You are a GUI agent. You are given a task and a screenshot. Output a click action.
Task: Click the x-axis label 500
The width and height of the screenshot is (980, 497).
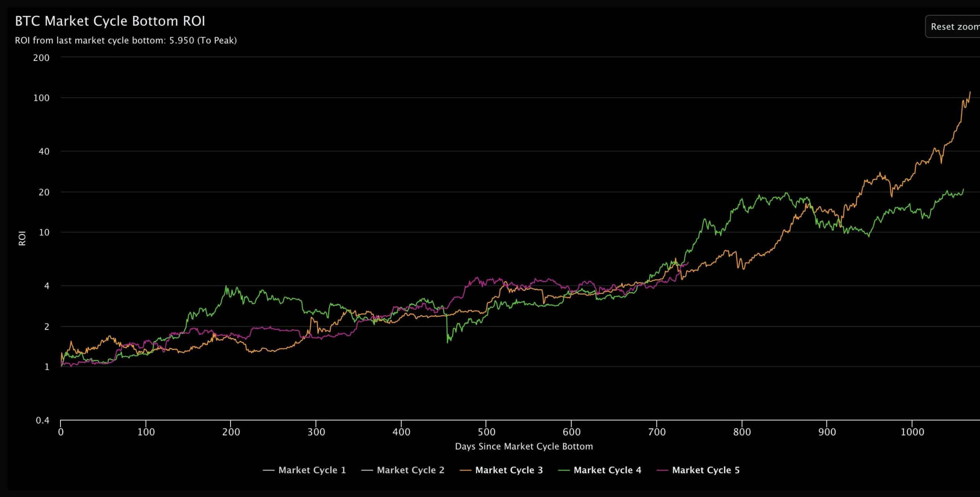point(486,432)
